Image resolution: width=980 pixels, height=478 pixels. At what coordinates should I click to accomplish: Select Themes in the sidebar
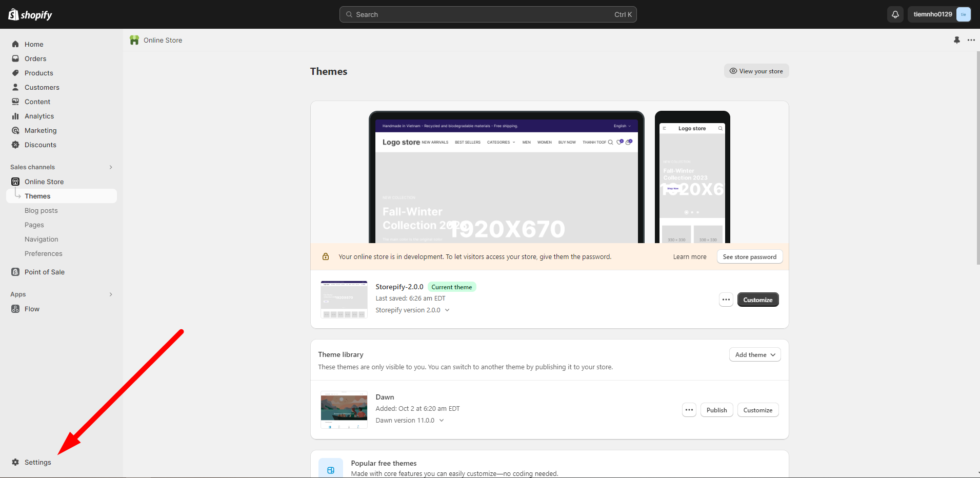pos(62,196)
